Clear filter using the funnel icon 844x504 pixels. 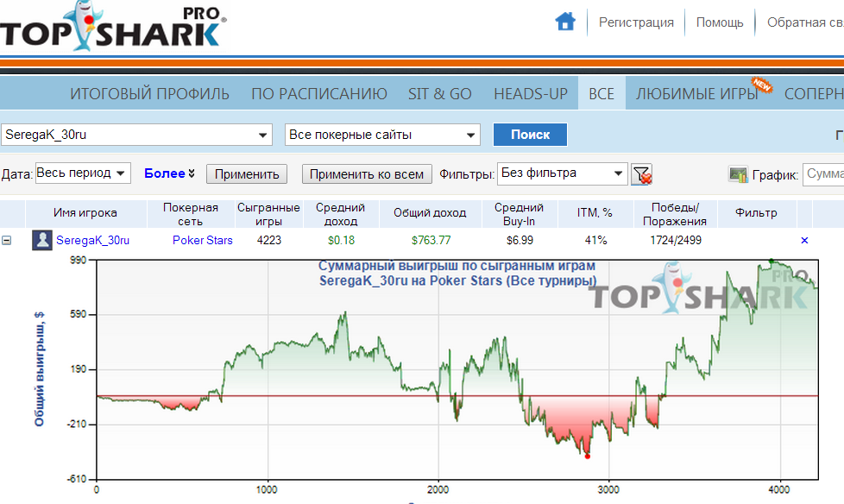641,174
